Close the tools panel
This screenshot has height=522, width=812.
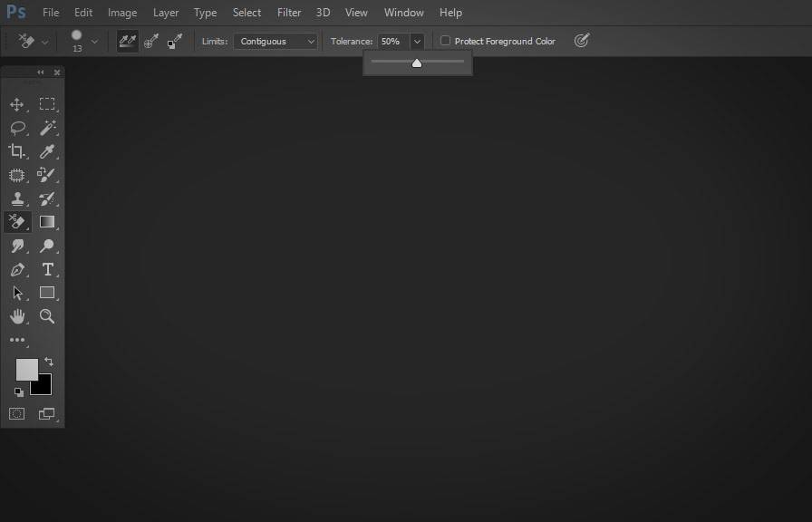coord(57,72)
